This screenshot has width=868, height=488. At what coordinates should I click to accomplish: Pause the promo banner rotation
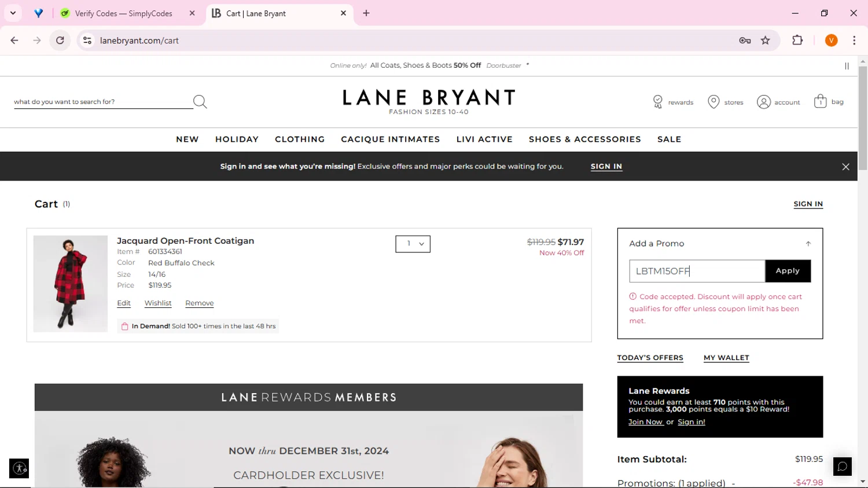(847, 66)
